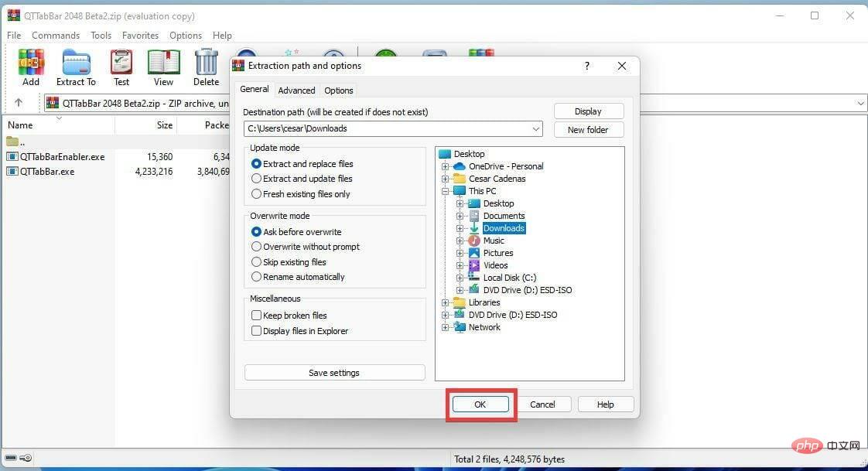Image resolution: width=868 pixels, height=471 pixels.
Task: Select Extract and replace files option
Action: pyautogui.click(x=302, y=164)
